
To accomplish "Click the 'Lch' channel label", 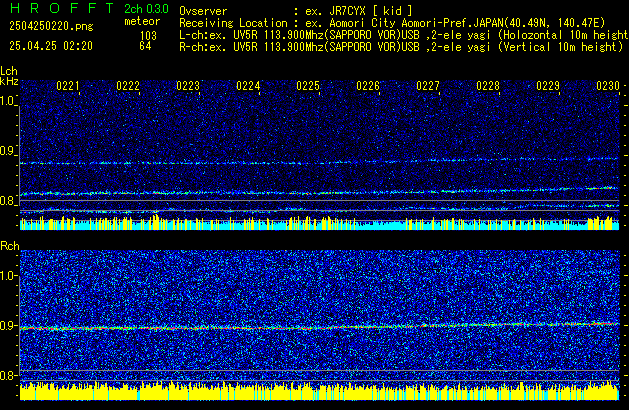I will pos(9,71).
